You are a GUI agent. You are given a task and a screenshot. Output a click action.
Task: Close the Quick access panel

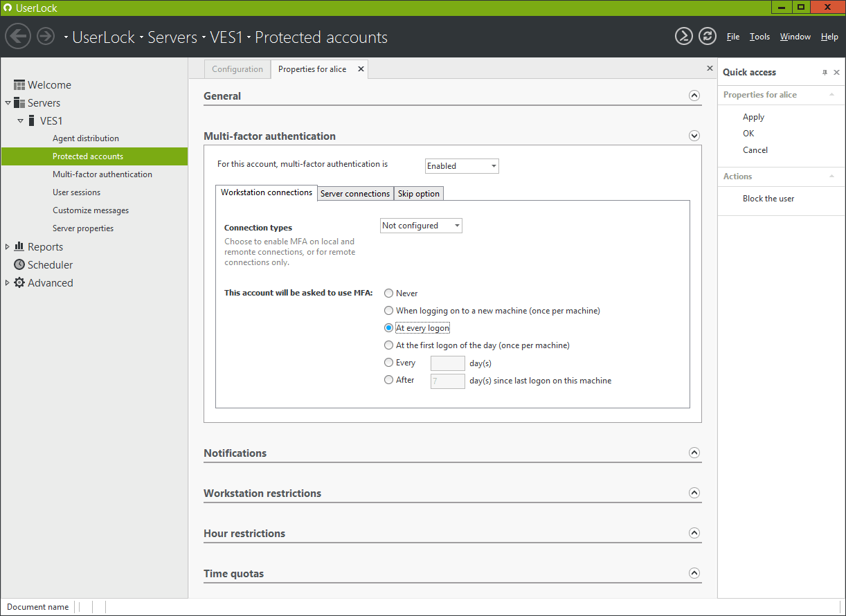[836, 73]
